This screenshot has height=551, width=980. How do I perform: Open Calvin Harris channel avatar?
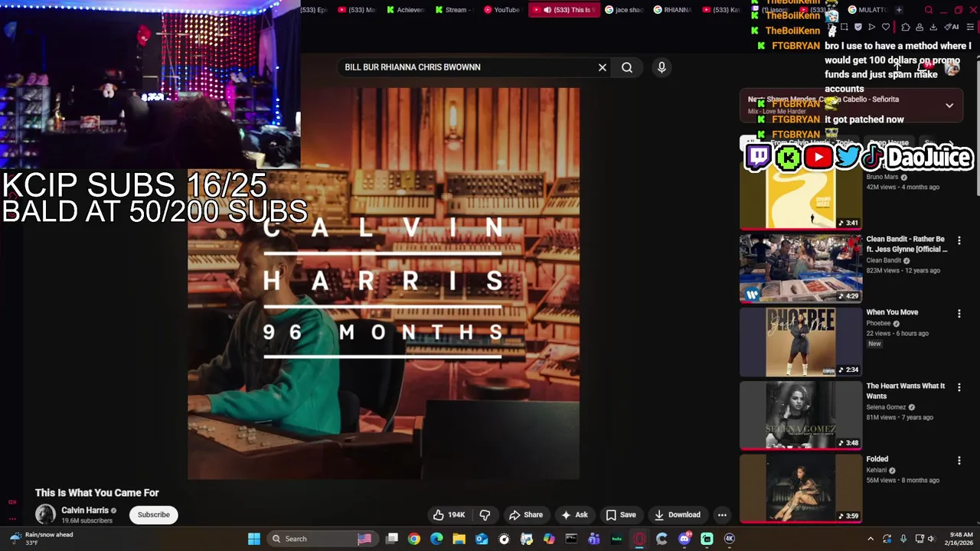[x=45, y=514]
